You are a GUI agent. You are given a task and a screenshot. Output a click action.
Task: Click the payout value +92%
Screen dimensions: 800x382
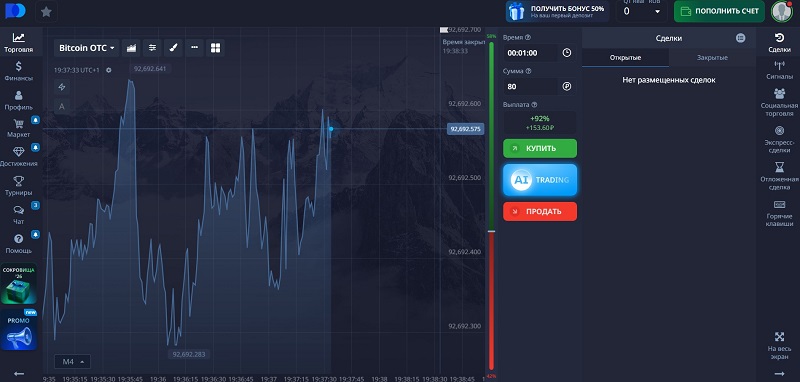click(540, 118)
